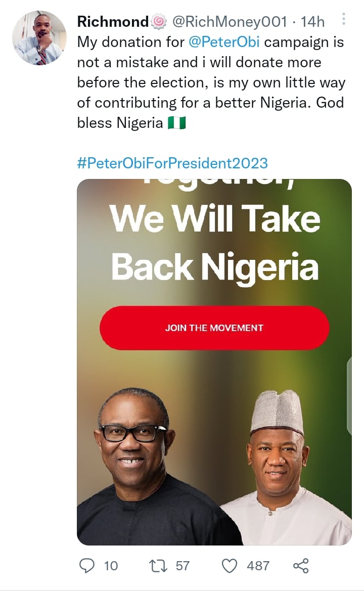Retweet this post using the retweet icon
Viewport: 364px width, 591px height.
pos(158,565)
